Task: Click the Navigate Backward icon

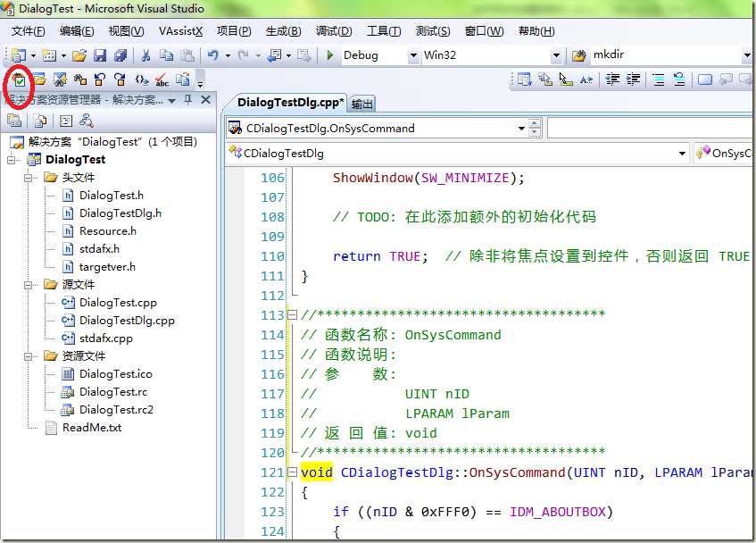Action: pos(275,55)
